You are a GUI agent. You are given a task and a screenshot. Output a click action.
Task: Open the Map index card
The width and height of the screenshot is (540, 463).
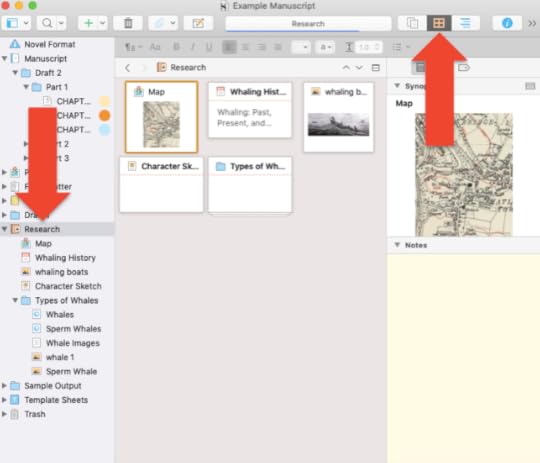pos(162,117)
